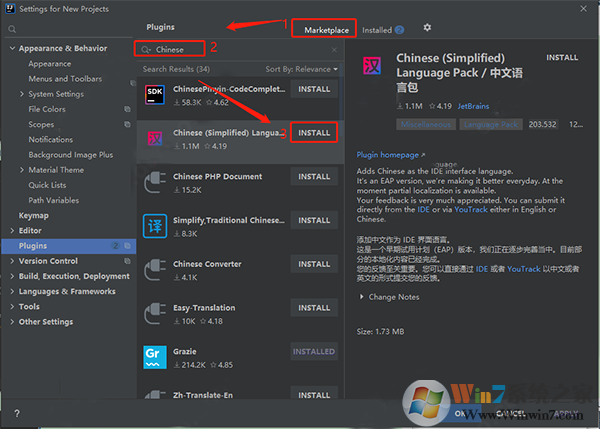Expand Material Theme node
The width and height of the screenshot is (600, 429).
point(22,170)
